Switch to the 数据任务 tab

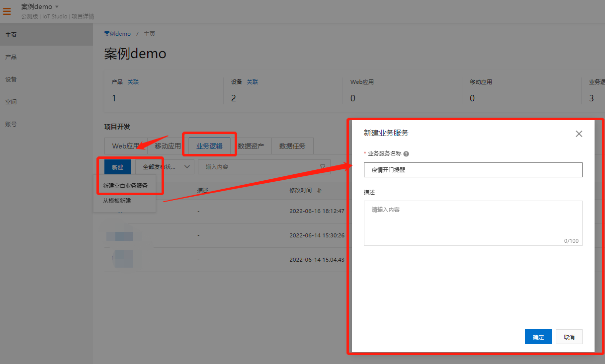[292, 146]
